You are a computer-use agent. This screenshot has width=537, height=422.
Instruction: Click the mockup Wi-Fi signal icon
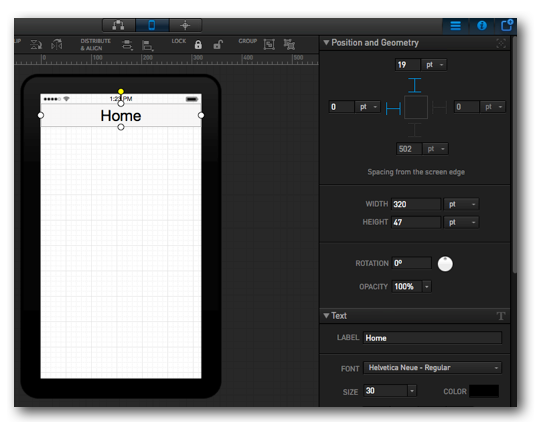pyautogui.click(x=66, y=99)
